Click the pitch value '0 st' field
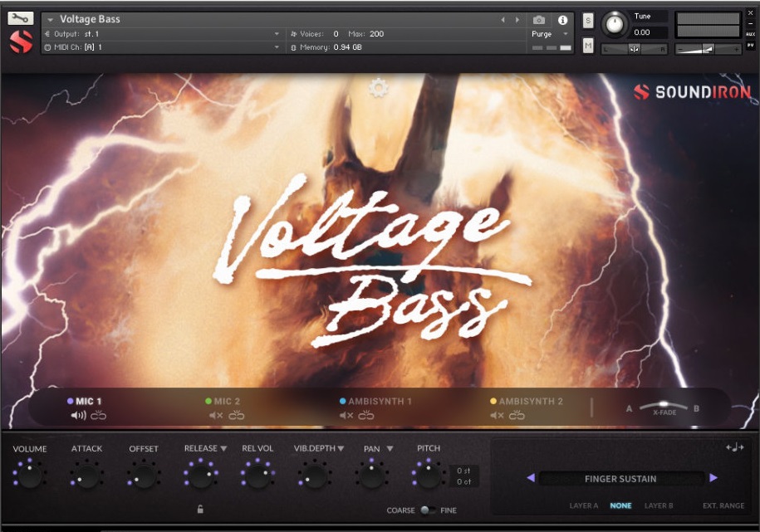Viewport: 760px width, 532px height. pos(463,471)
